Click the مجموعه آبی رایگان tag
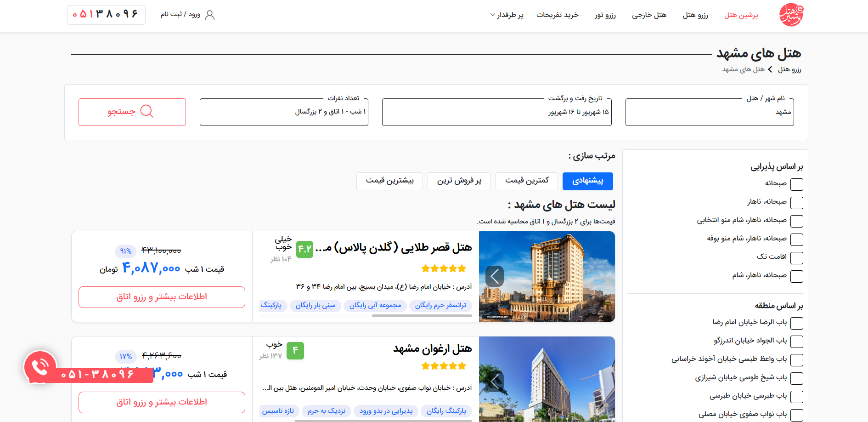Viewport: 868px width, 422px height. point(375,305)
